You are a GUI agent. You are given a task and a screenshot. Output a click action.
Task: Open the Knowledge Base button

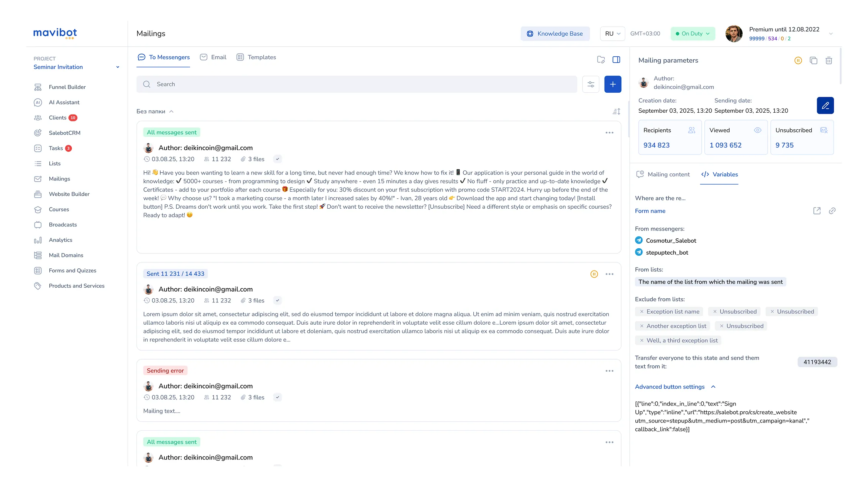[555, 34]
